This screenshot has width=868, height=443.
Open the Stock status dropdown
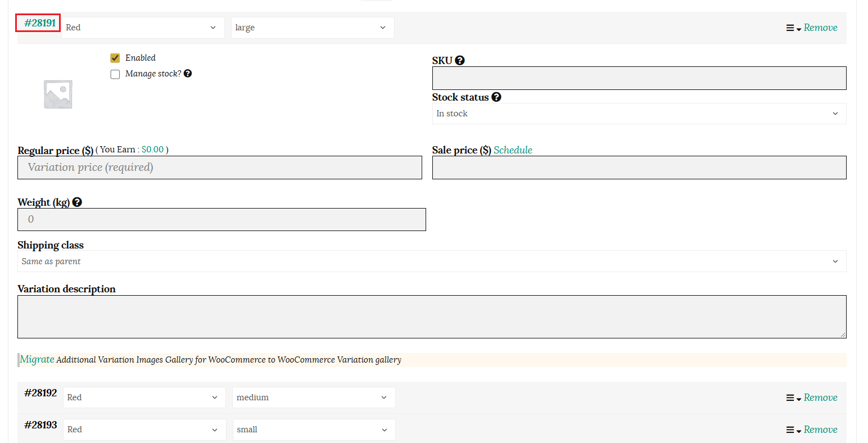click(639, 114)
